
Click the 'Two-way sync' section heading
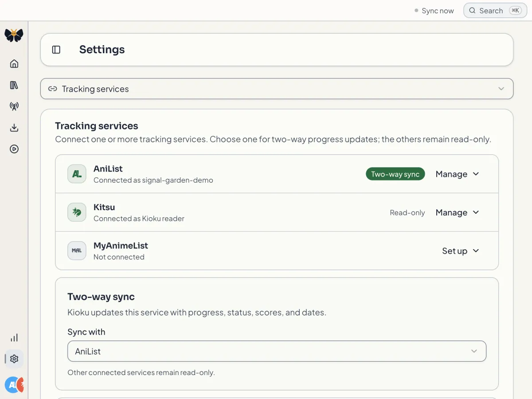tap(101, 297)
